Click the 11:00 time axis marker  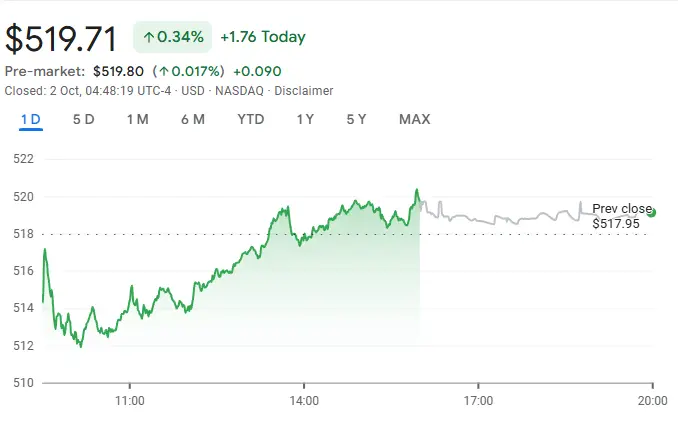130,400
